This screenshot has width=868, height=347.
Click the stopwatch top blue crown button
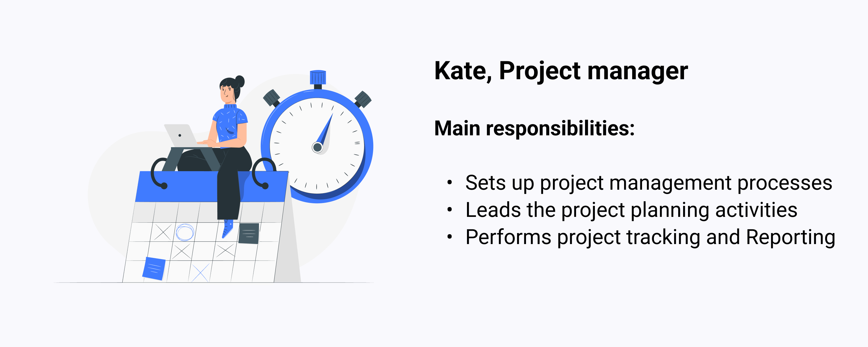(x=318, y=77)
